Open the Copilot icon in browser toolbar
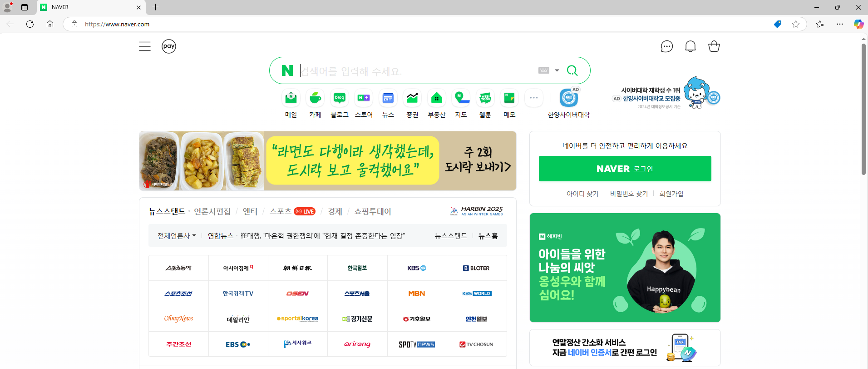Viewport: 868px width, 369px height. pos(858,24)
